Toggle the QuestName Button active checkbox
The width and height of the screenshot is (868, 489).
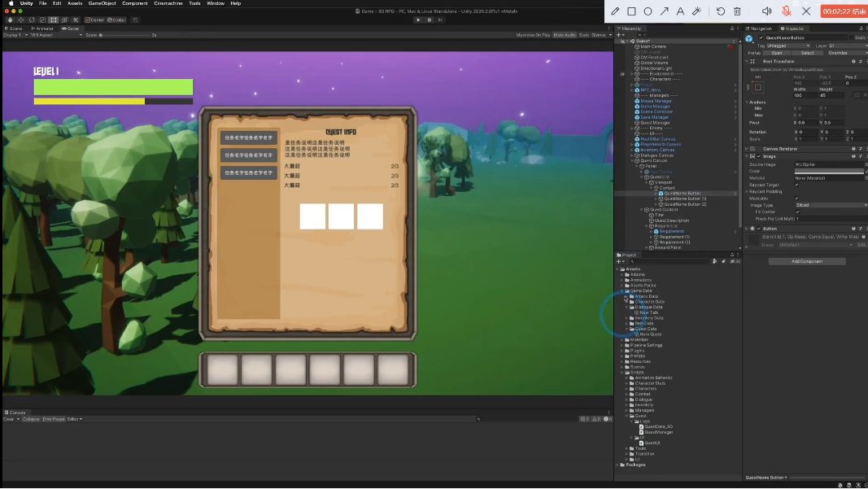(x=761, y=37)
